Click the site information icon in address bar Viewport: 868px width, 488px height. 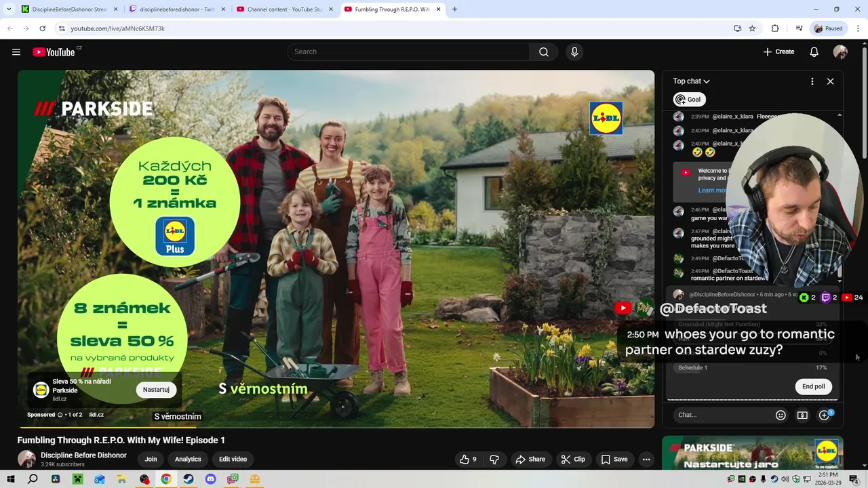[x=62, y=28]
